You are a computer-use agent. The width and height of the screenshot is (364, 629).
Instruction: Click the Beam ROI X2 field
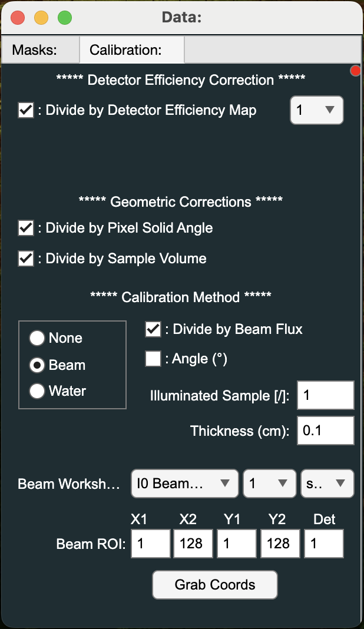pyautogui.click(x=193, y=544)
